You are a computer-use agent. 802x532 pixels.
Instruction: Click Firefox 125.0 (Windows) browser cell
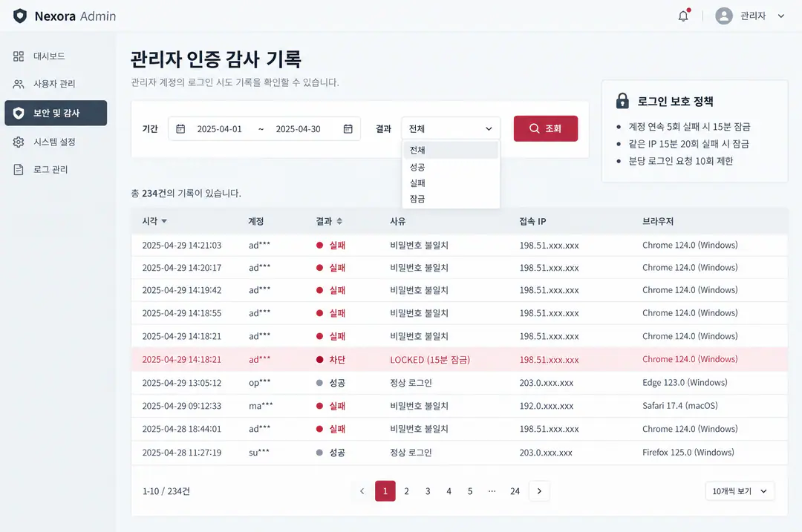[x=688, y=453]
